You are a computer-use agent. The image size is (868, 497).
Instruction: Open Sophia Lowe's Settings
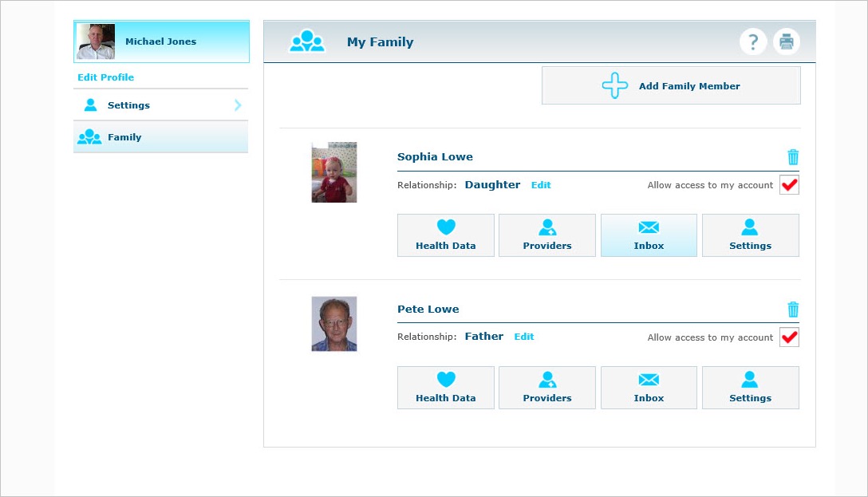tap(751, 235)
